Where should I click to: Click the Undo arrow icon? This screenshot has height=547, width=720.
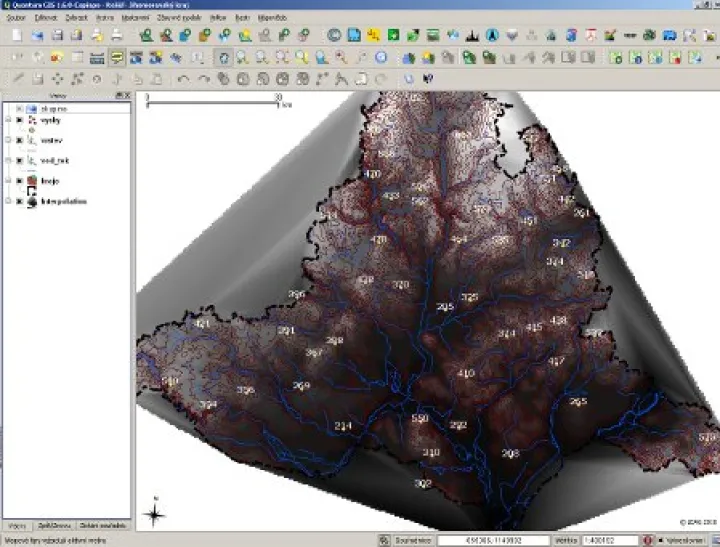[184, 77]
